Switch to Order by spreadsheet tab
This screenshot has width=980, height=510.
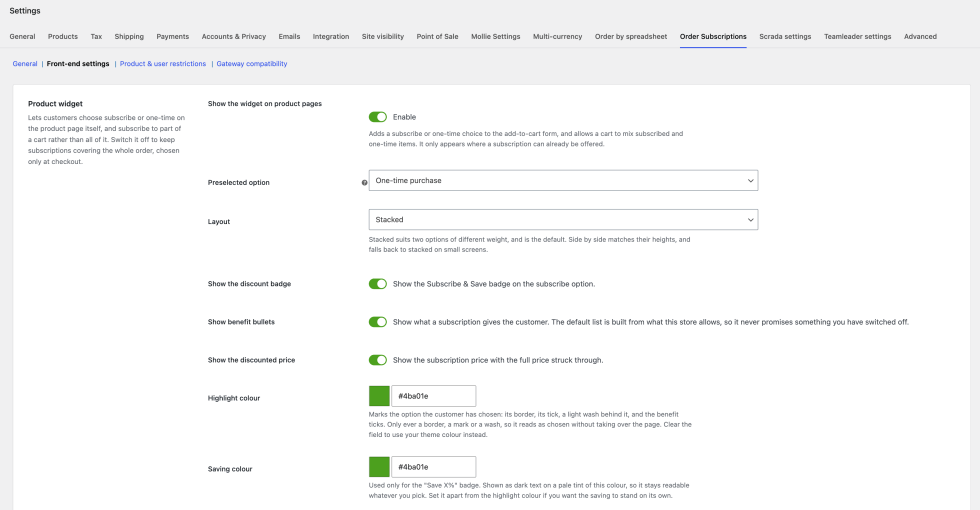pyautogui.click(x=631, y=36)
